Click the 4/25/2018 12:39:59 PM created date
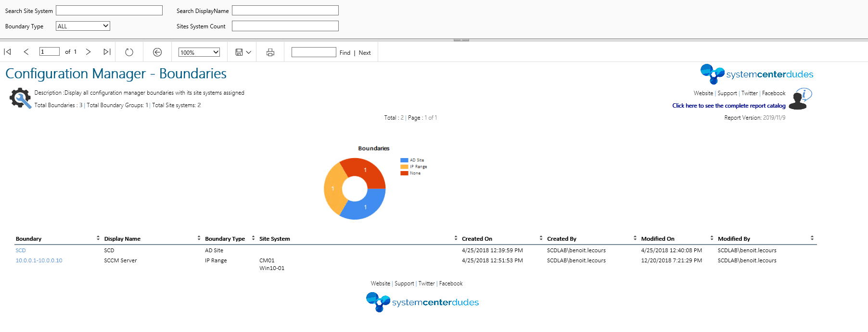The width and height of the screenshot is (868, 332). click(x=492, y=250)
